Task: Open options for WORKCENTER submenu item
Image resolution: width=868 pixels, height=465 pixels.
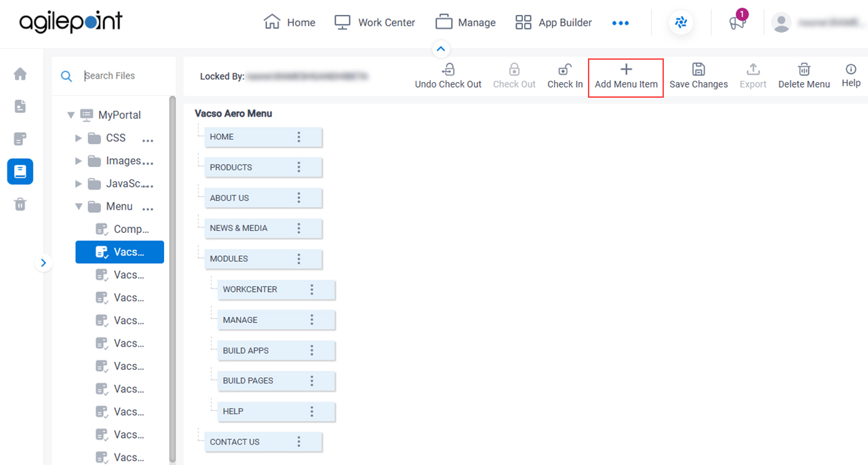Action: [x=312, y=289]
